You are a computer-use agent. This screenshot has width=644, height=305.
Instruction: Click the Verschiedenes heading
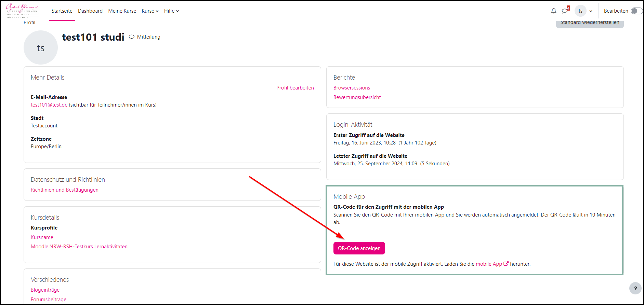click(x=50, y=280)
